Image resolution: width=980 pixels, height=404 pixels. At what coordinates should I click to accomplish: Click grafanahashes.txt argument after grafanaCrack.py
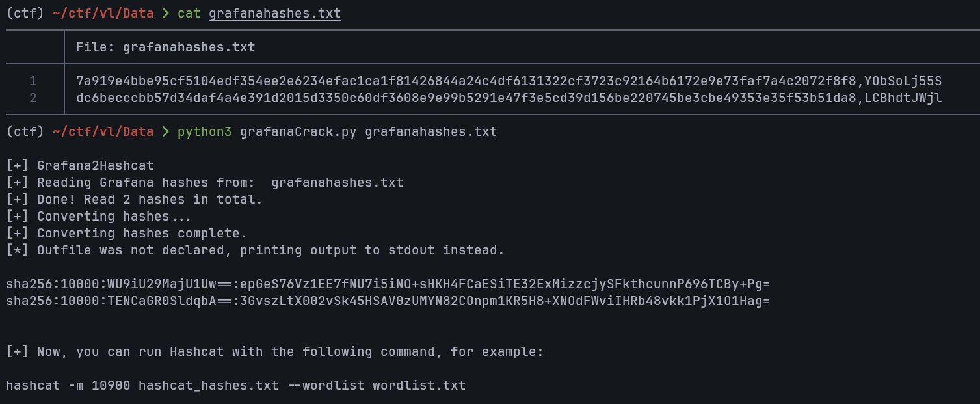point(430,132)
